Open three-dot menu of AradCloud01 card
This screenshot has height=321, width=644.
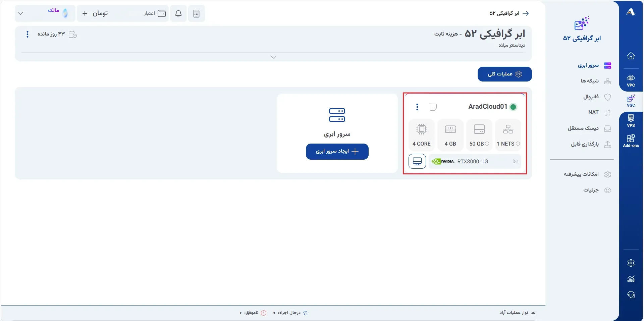click(x=417, y=107)
